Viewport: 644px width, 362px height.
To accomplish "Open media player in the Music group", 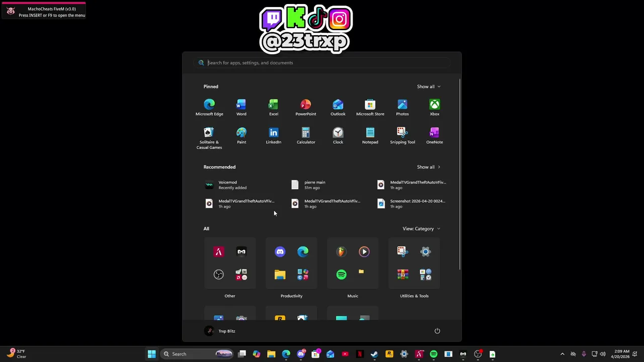I will (364, 252).
